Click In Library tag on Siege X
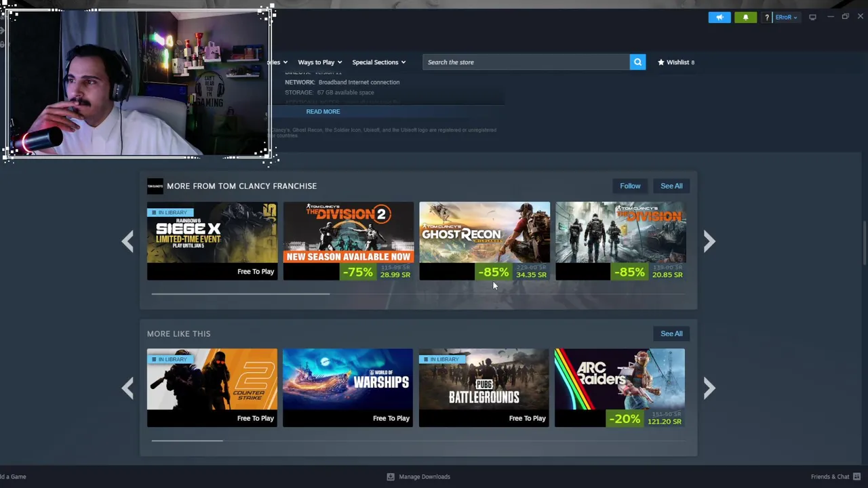Screen dimensions: 868x488 point(171,212)
